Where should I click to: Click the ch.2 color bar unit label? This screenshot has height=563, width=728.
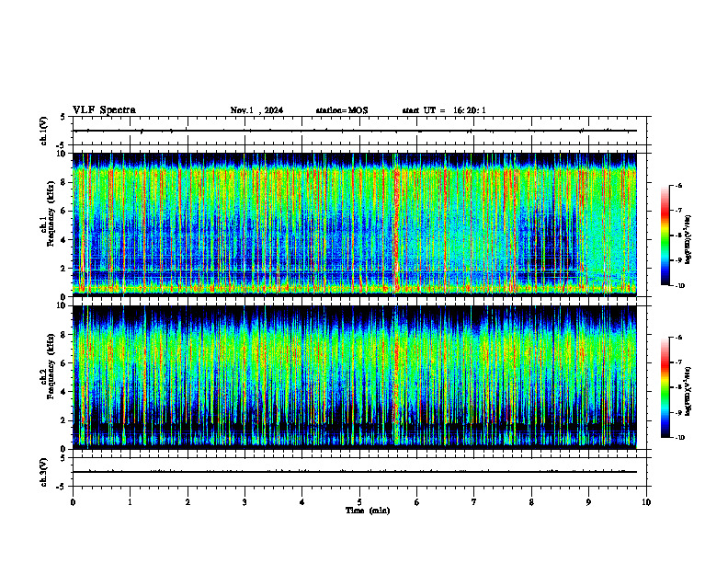688,391
